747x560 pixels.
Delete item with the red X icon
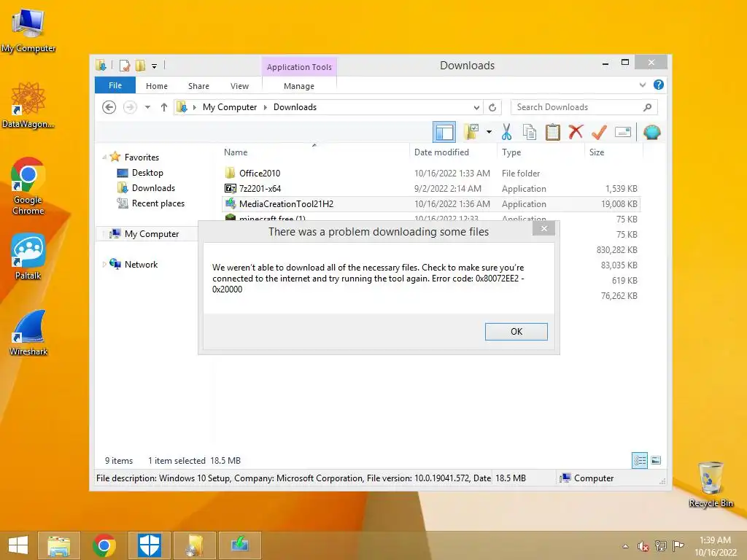pos(576,131)
